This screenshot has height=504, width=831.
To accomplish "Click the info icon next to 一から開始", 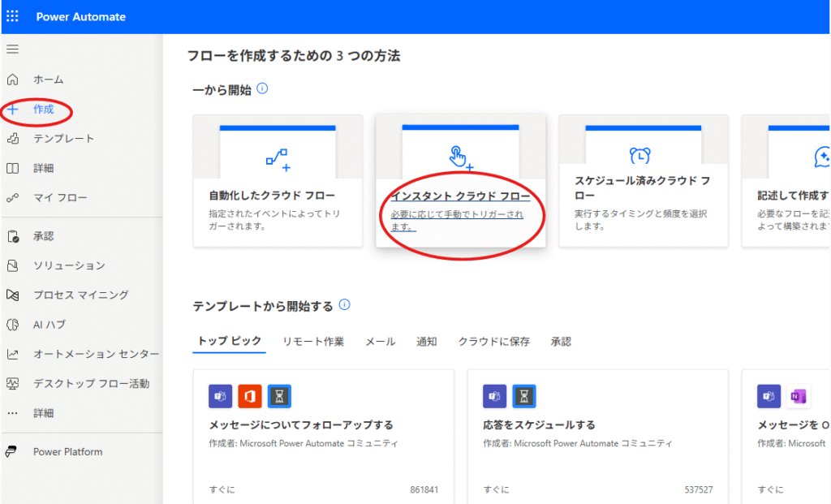I will coord(262,88).
